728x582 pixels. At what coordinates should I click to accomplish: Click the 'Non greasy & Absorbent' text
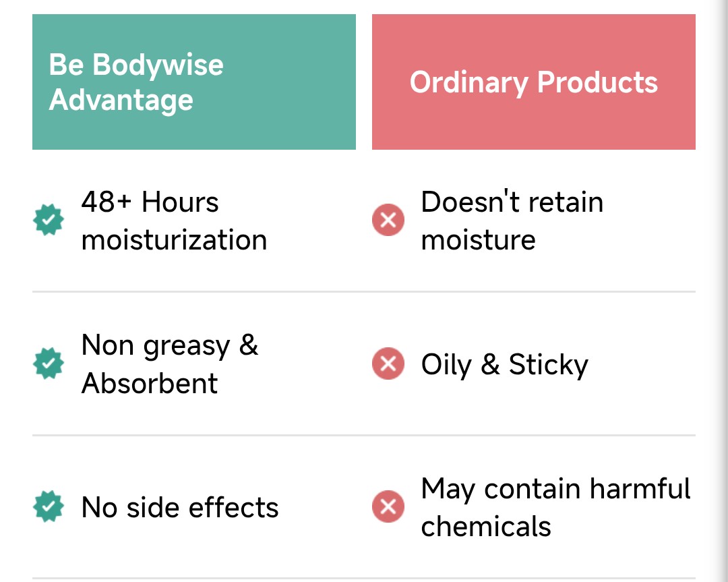click(169, 363)
